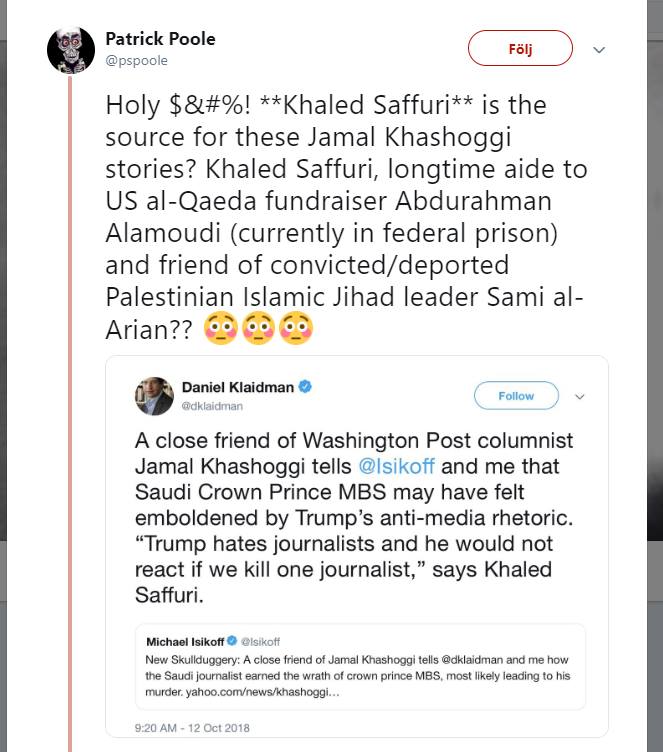
Task: Click Daniel Klaidman's avatar photo
Action: click(155, 396)
